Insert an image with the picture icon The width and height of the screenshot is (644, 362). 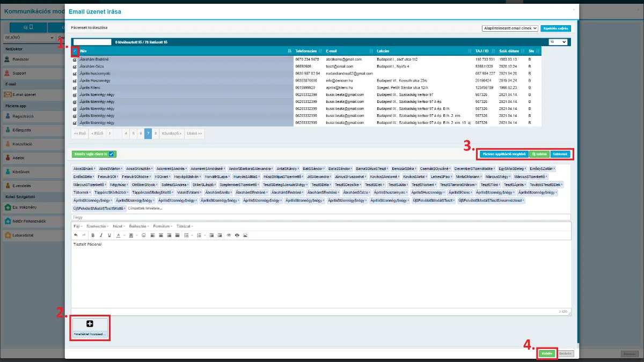click(x=245, y=235)
